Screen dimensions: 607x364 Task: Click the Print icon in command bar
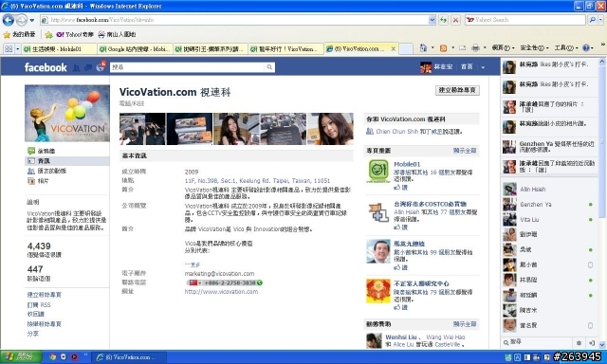475,48
